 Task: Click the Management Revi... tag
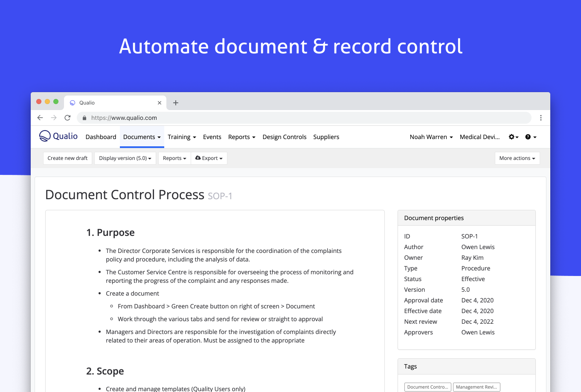(476, 387)
